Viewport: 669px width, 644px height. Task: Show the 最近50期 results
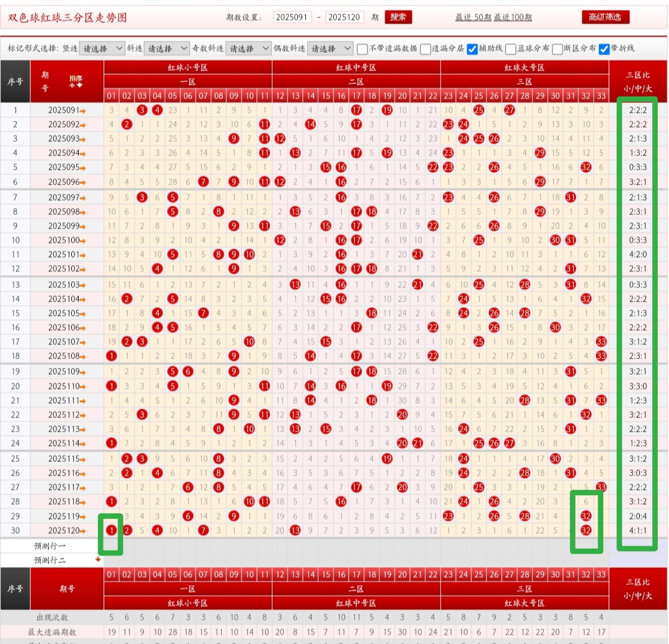pos(473,17)
